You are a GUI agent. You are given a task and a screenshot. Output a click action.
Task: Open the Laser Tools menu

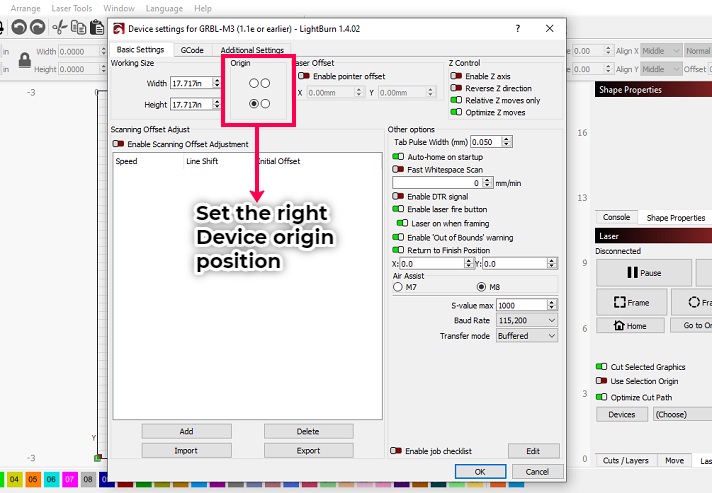(71, 8)
